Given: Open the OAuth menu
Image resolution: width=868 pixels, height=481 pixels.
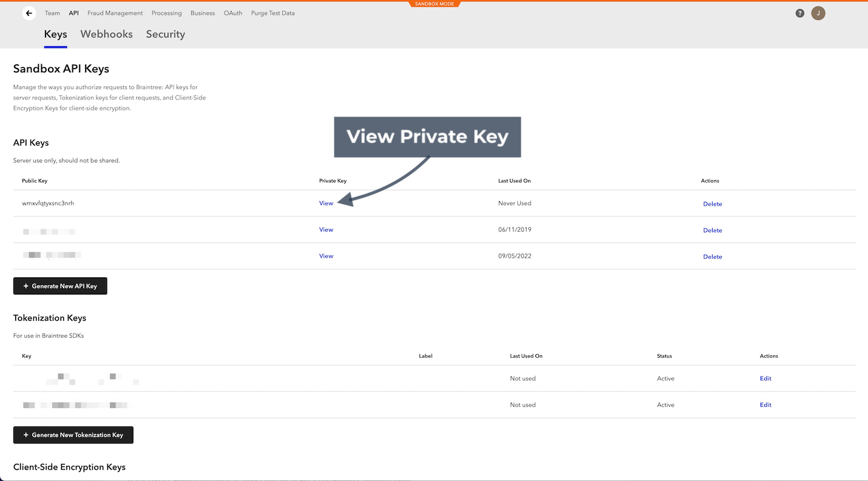Looking at the screenshot, I should 233,13.
